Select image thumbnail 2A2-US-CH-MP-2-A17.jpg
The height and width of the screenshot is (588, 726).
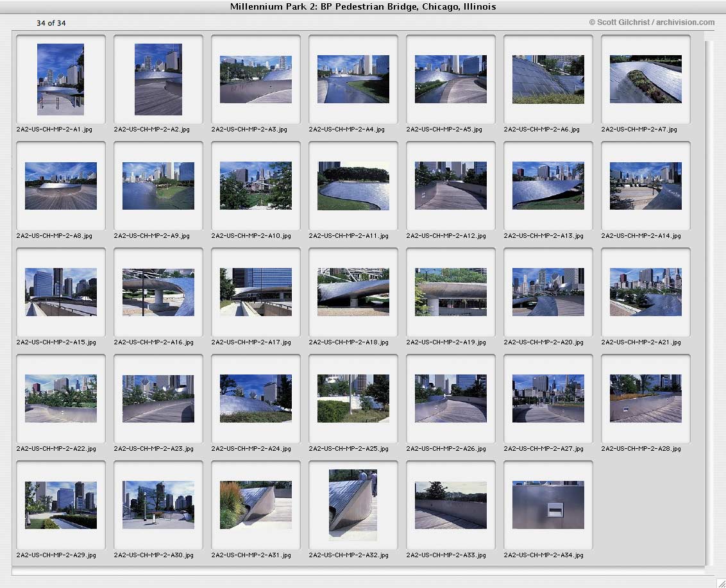256,292
